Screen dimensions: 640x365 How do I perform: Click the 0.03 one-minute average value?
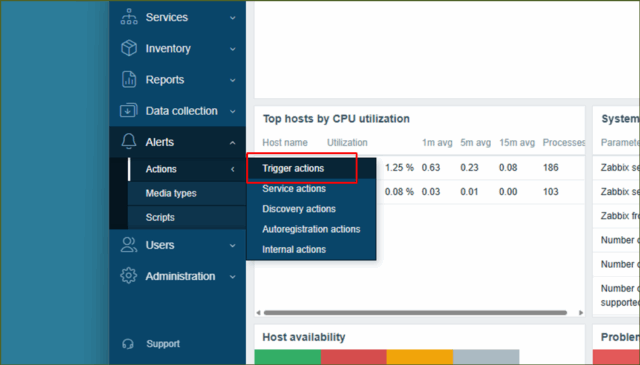pos(431,191)
